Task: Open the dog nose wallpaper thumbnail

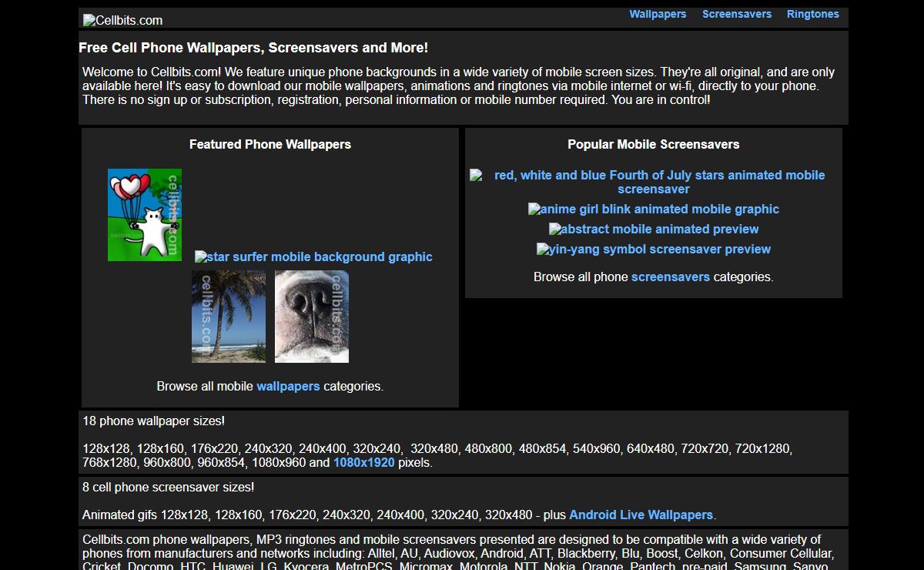Action: (312, 317)
